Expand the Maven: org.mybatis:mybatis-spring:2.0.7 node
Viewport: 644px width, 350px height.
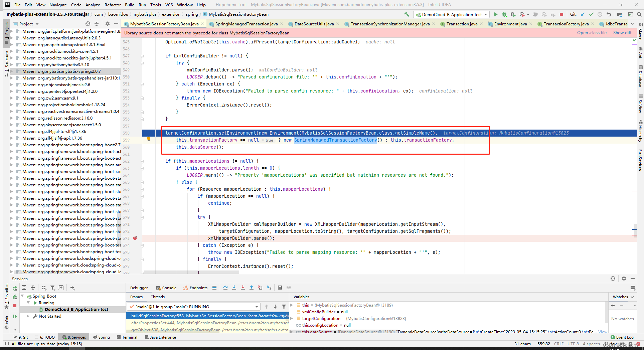[12, 71]
